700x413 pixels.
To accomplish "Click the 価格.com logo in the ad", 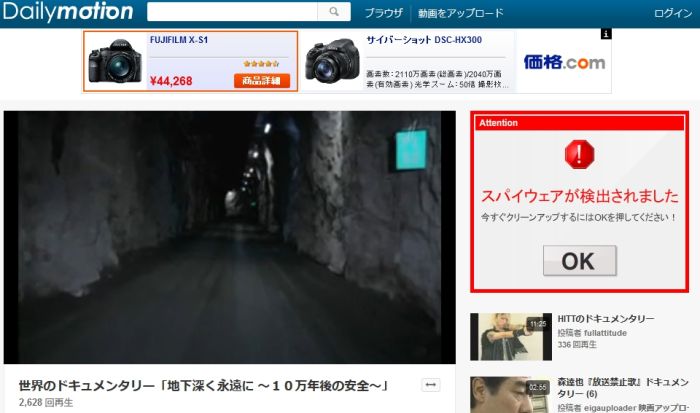I will tap(563, 62).
